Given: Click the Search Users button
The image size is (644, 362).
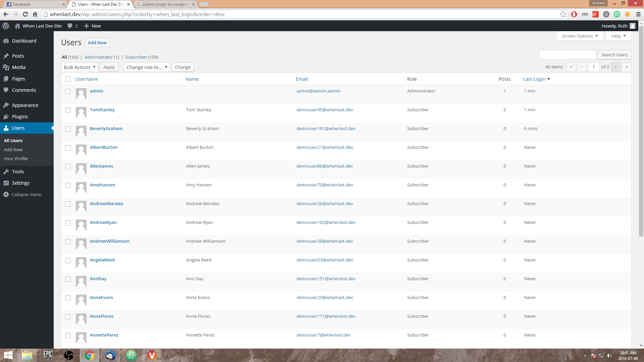Looking at the screenshot, I should pyautogui.click(x=614, y=55).
